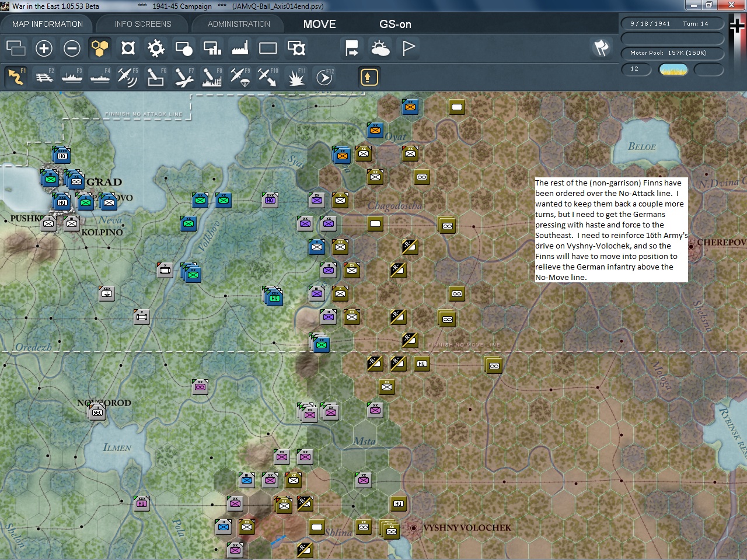This screenshot has height=560, width=747.
Task: Toggle the rectangle-with-circle unit icon
Action: pos(184,48)
